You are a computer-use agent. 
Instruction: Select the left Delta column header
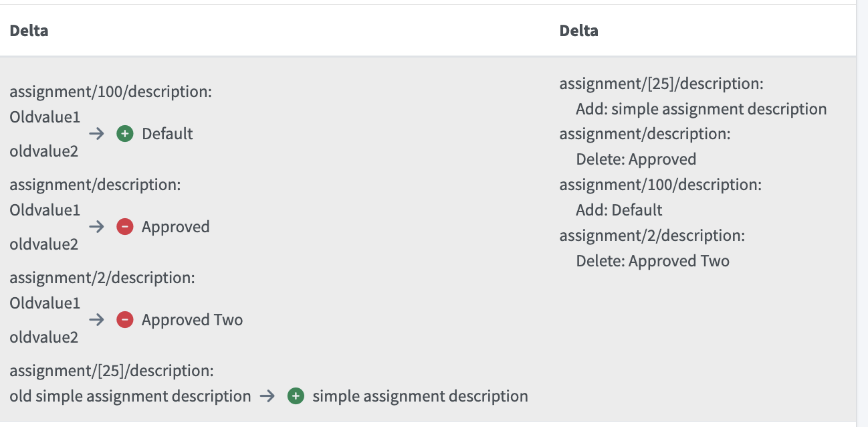coord(28,30)
